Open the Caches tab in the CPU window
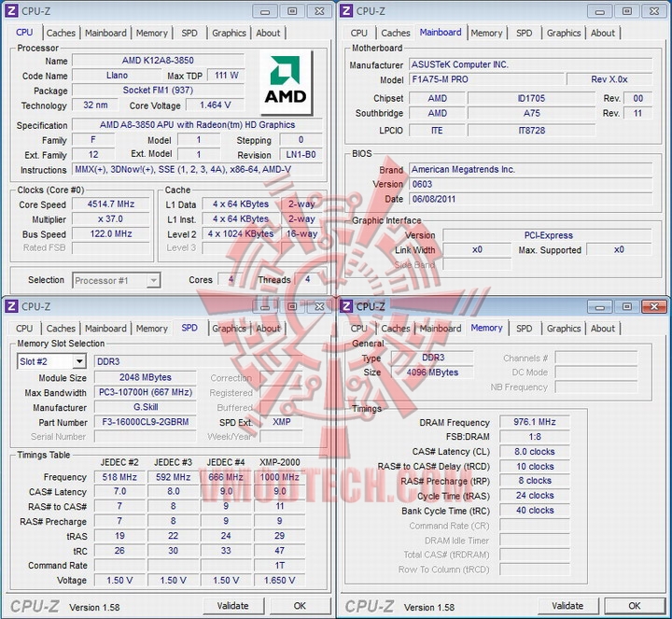672x619 pixels. (x=61, y=33)
